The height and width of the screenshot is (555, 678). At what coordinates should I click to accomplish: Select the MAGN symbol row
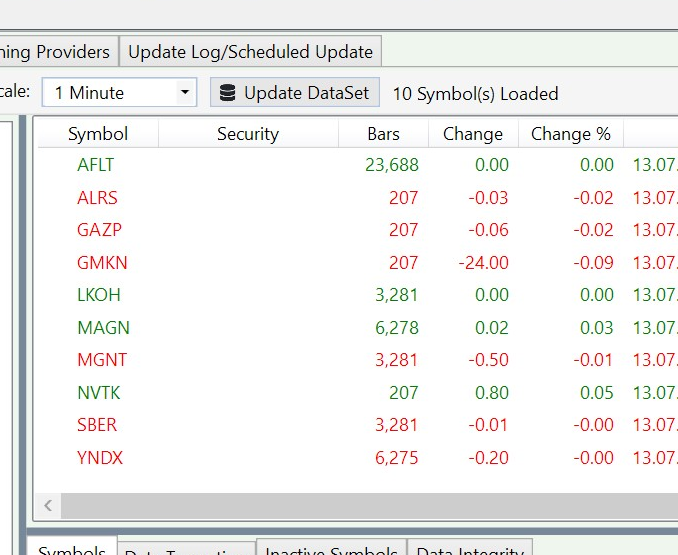358,328
